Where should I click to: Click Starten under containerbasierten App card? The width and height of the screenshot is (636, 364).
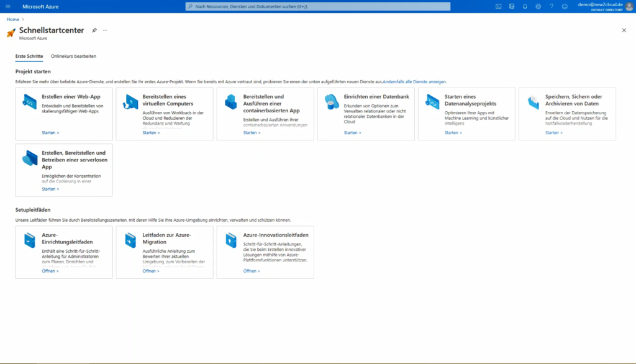[x=252, y=133]
